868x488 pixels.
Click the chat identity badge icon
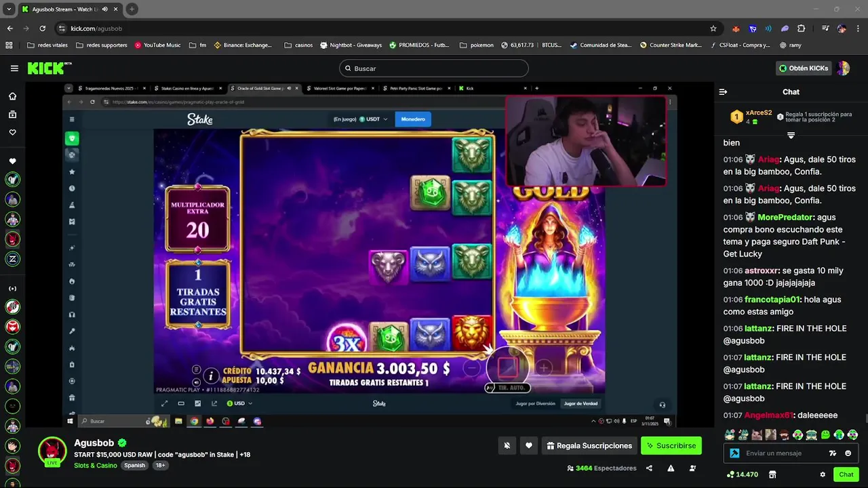coord(734,453)
